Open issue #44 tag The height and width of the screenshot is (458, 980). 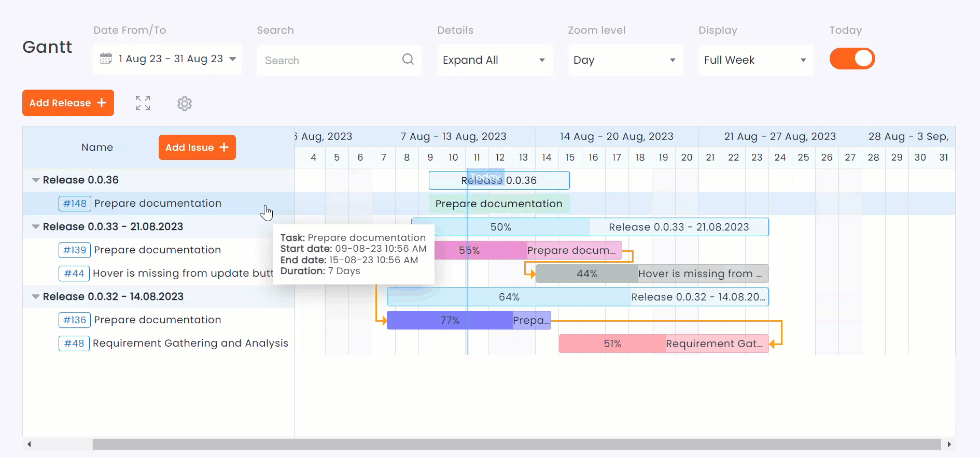point(74,274)
